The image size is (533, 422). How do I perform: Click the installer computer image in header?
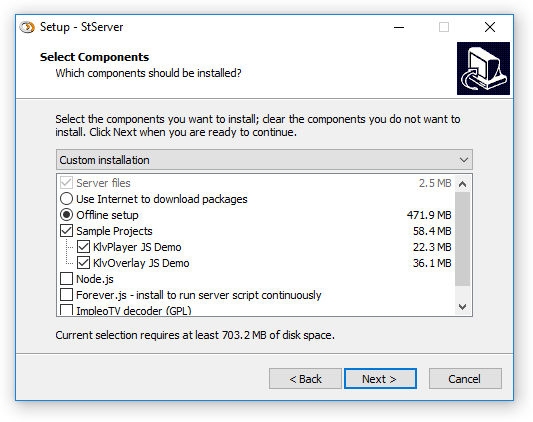click(x=483, y=68)
